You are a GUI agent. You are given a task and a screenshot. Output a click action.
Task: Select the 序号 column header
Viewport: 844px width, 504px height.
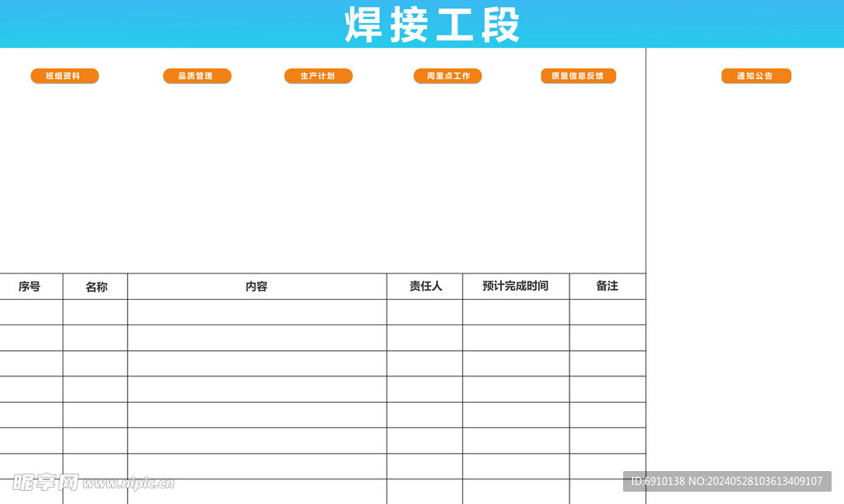coord(30,287)
